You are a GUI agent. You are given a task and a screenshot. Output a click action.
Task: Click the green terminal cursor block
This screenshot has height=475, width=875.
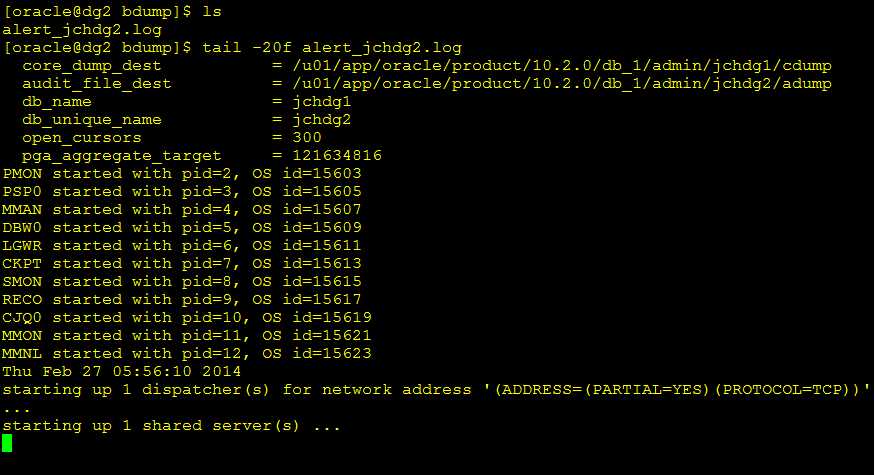[7, 443]
